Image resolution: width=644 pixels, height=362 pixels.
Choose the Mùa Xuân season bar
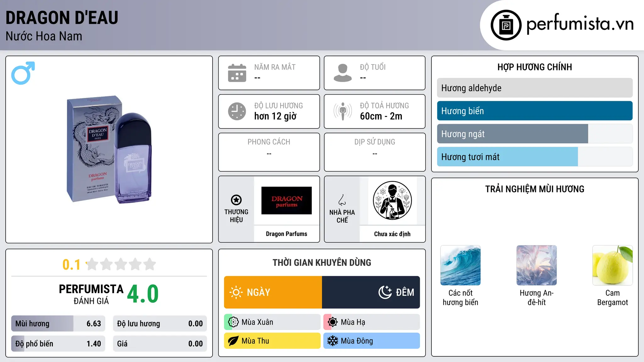[x=272, y=322]
